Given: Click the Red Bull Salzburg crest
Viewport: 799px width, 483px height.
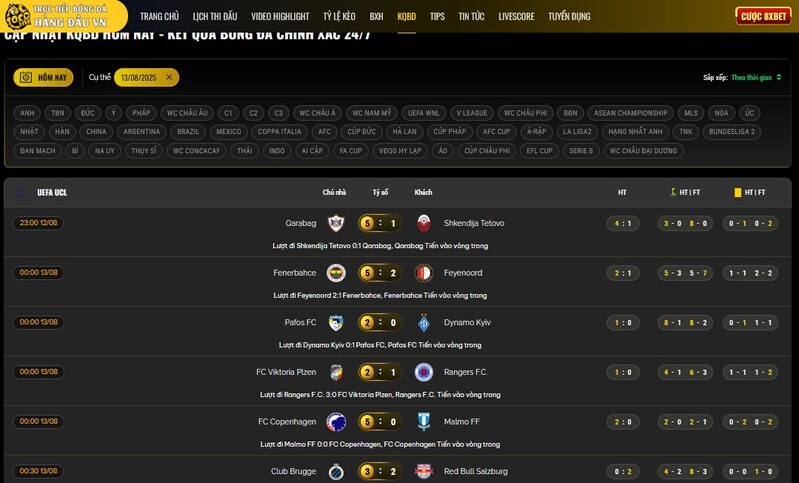Looking at the screenshot, I should [423, 471].
